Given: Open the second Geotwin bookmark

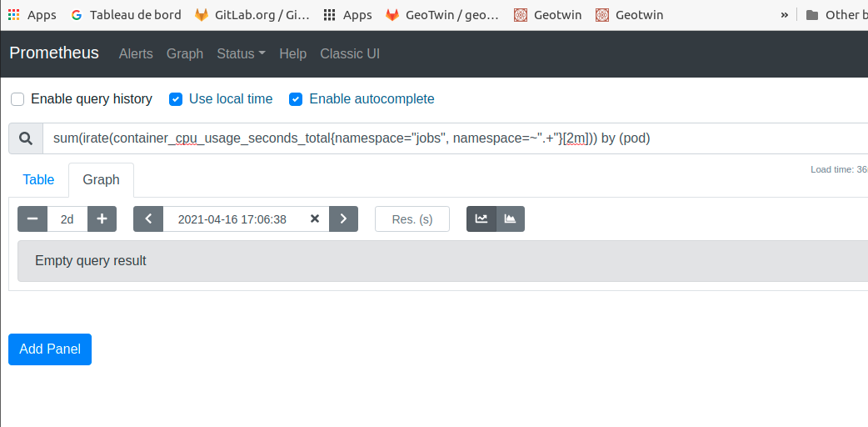Looking at the screenshot, I should coord(630,15).
